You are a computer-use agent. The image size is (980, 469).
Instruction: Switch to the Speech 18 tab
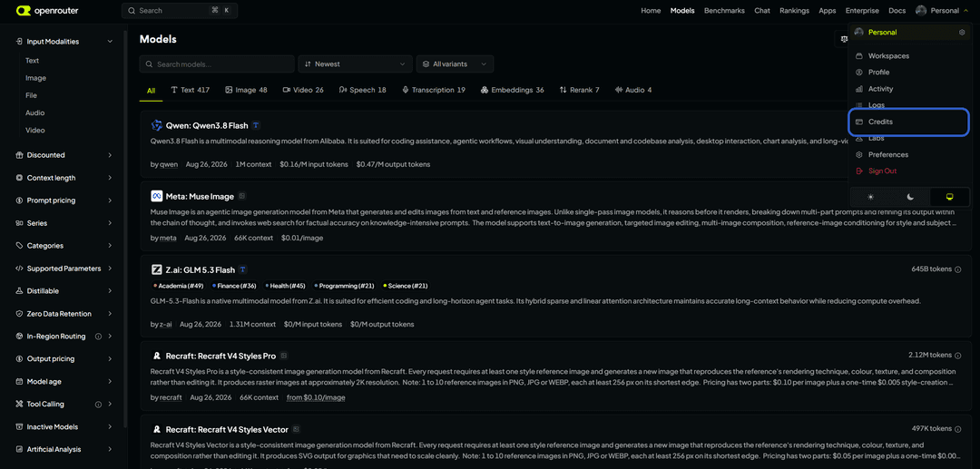[362, 90]
